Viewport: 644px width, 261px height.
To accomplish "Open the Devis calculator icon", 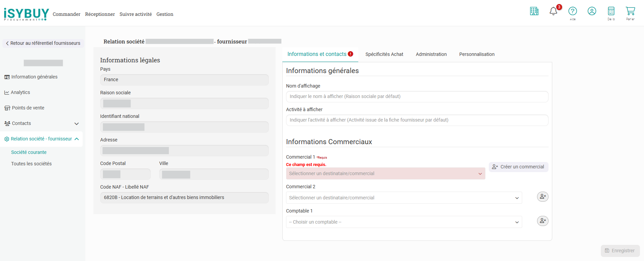I will [x=611, y=11].
